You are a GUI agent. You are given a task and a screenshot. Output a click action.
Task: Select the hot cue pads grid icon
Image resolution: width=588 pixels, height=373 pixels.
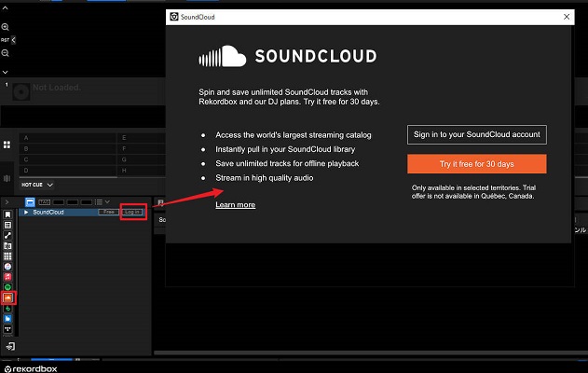[x=7, y=145]
